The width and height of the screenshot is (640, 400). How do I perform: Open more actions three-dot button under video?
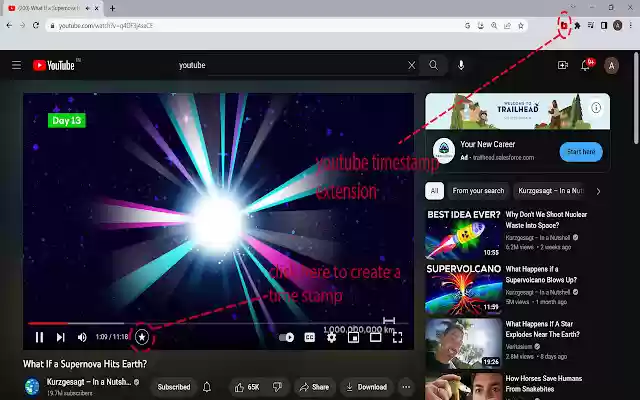coord(406,387)
